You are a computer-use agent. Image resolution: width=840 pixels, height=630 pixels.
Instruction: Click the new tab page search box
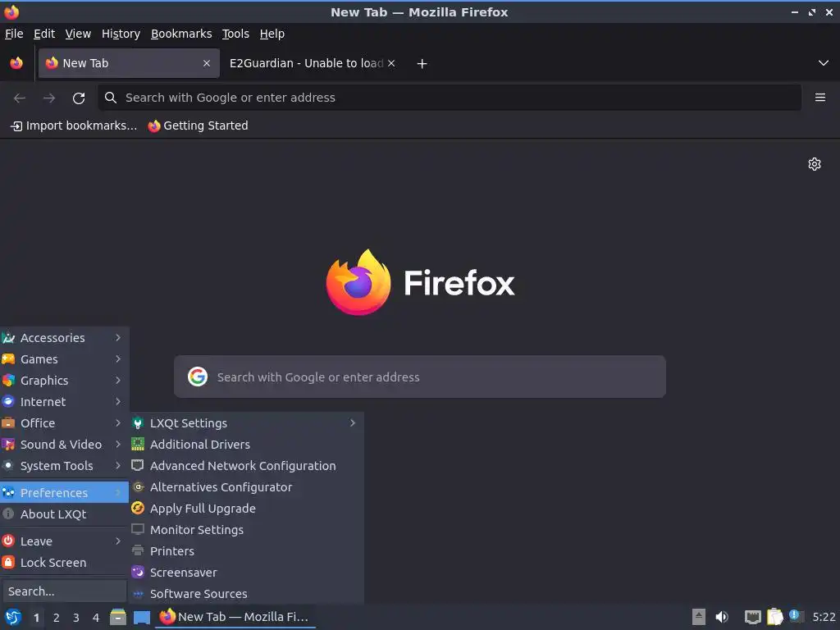(420, 377)
